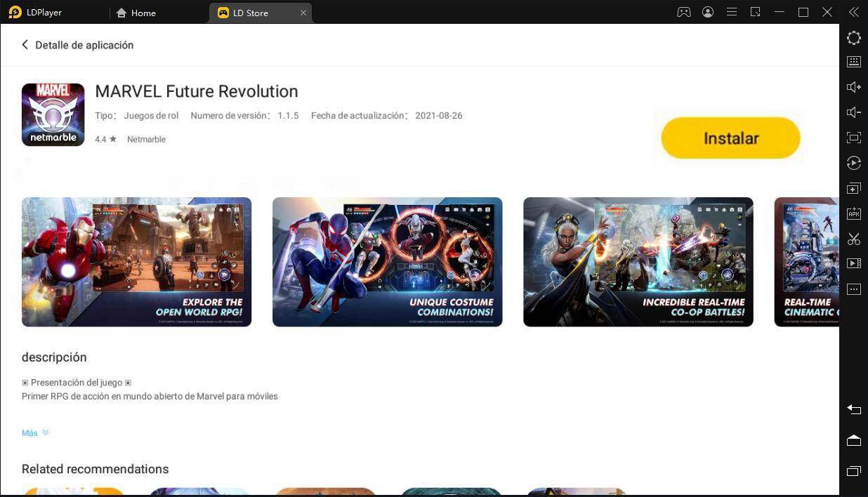Click the window resize mode icon in title bar
Viewport: 868px width, 497px height.
756,12
